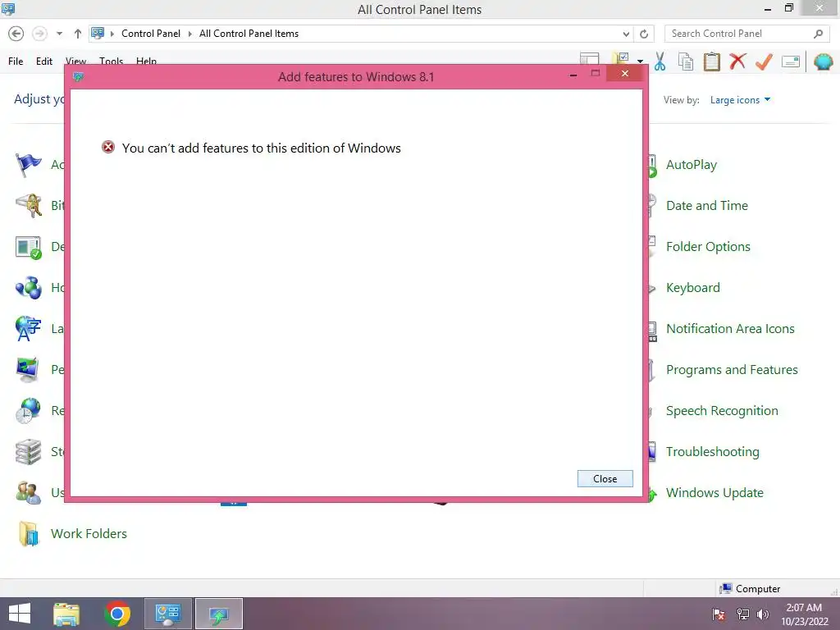Click the Work Folders folder icon
The height and width of the screenshot is (630, 840).
tap(29, 533)
